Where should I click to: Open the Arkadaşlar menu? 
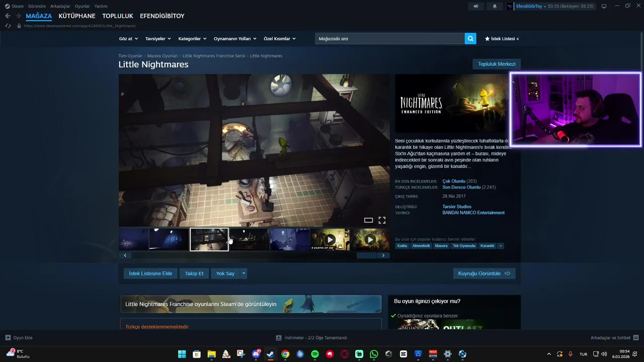pyautogui.click(x=60, y=6)
